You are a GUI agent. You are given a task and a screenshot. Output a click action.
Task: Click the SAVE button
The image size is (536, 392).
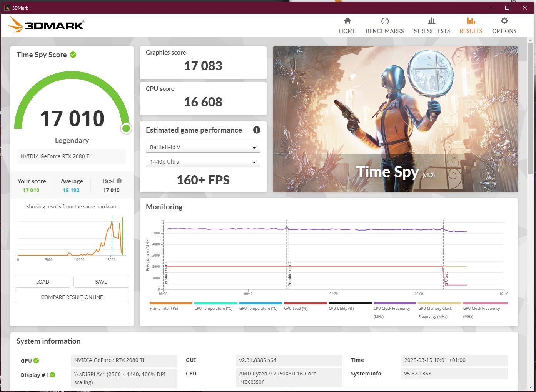pos(101,282)
